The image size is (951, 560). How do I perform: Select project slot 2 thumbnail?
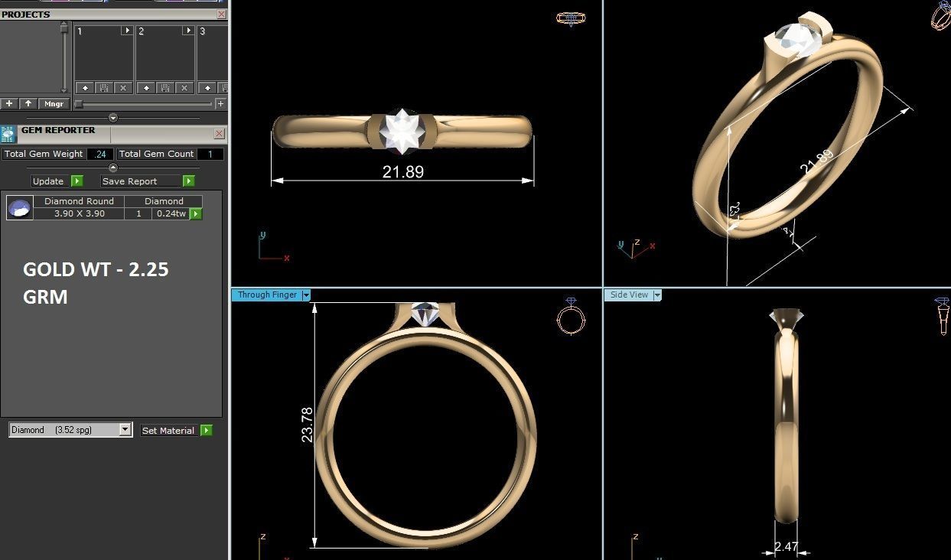[x=165, y=58]
